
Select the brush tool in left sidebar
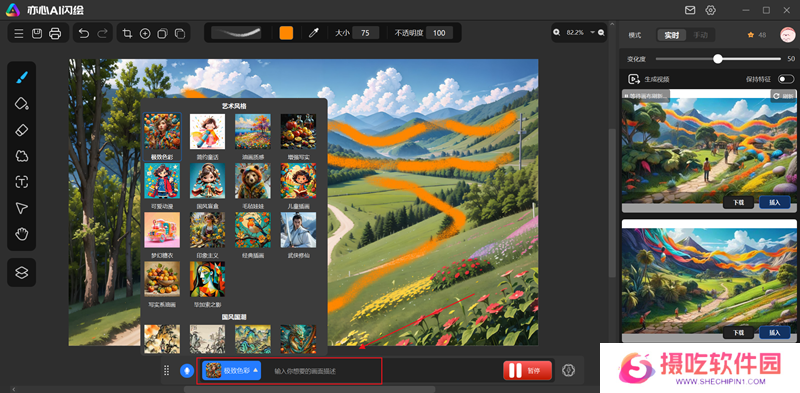[21, 78]
